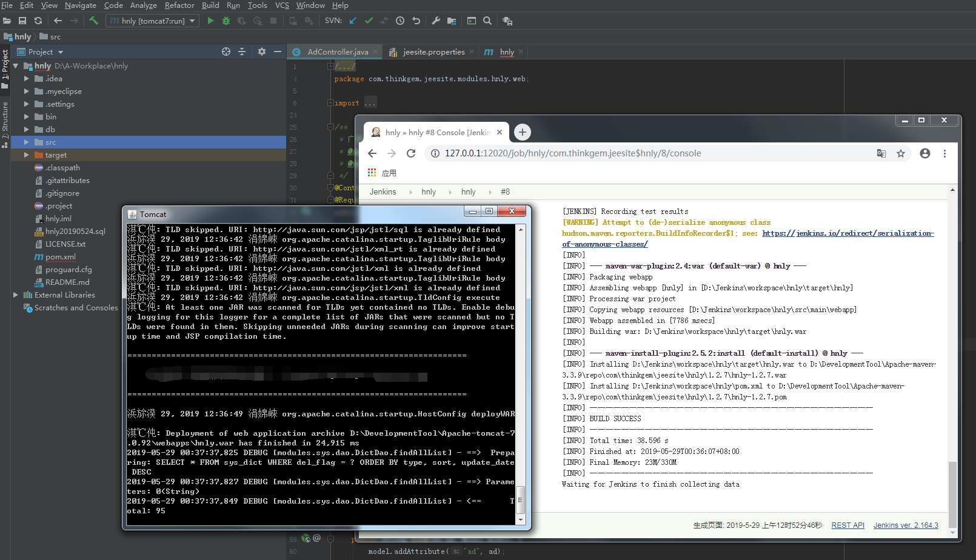Viewport: 976px width, 560px height.
Task: Locate current file with the crosshair icon
Action: [226, 52]
